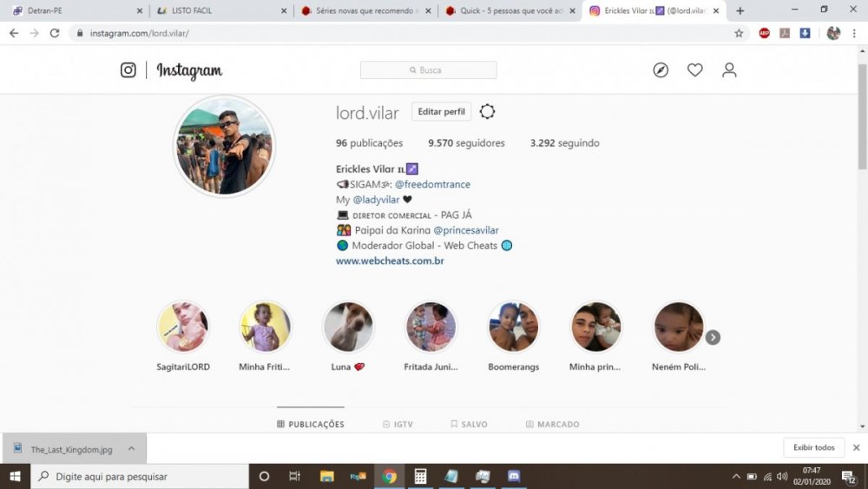
Task: Open a new browser tab
Action: coord(740,10)
